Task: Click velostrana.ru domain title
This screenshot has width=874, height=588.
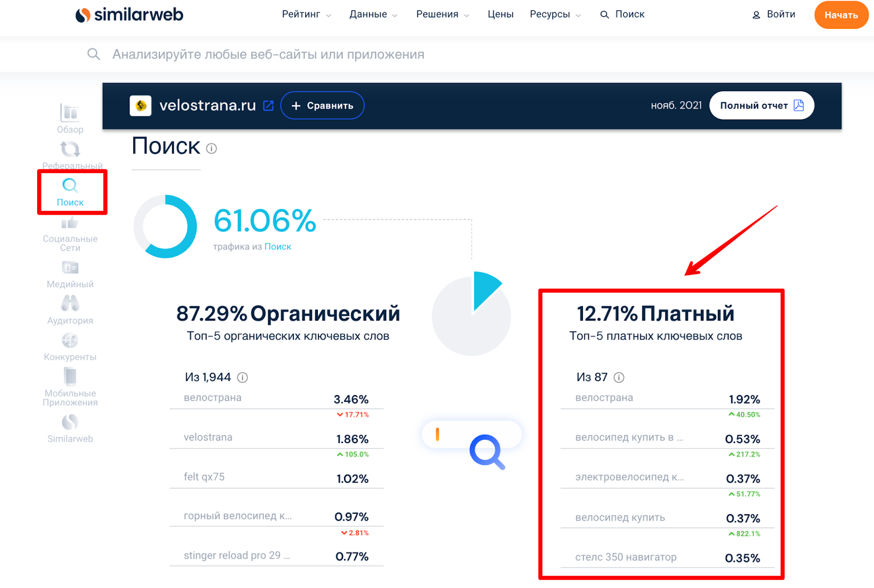Action: [x=208, y=105]
